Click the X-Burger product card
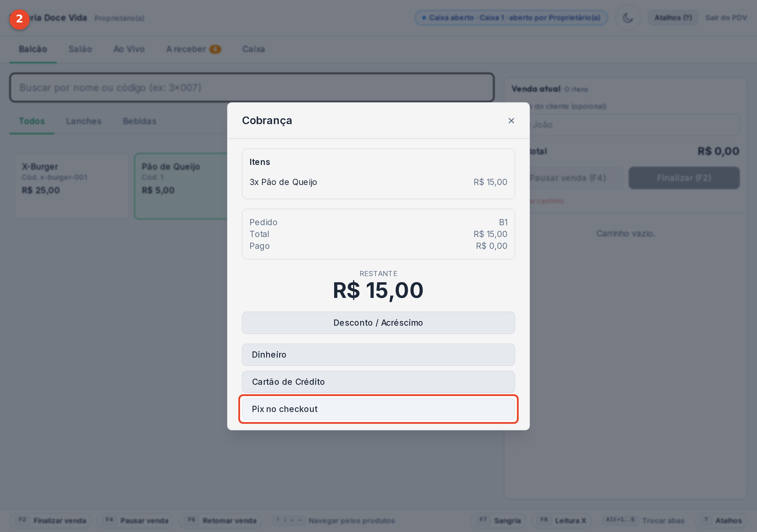Screen dimensions: 757x532 (x=72, y=186)
